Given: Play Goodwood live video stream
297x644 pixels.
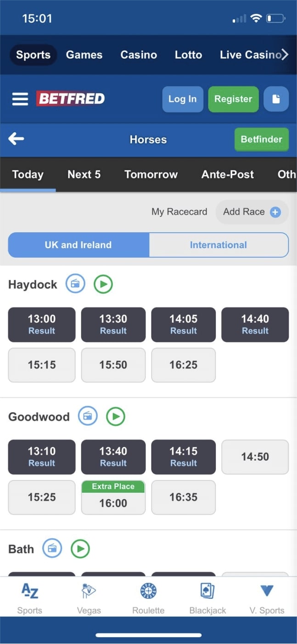Looking at the screenshot, I should (116, 416).
